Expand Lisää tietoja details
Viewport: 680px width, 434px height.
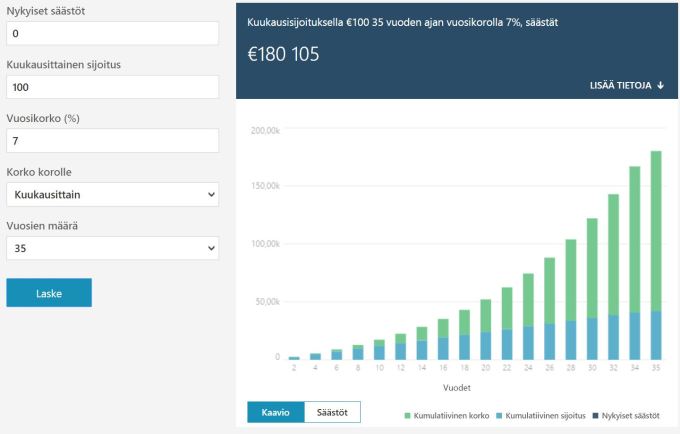point(626,86)
